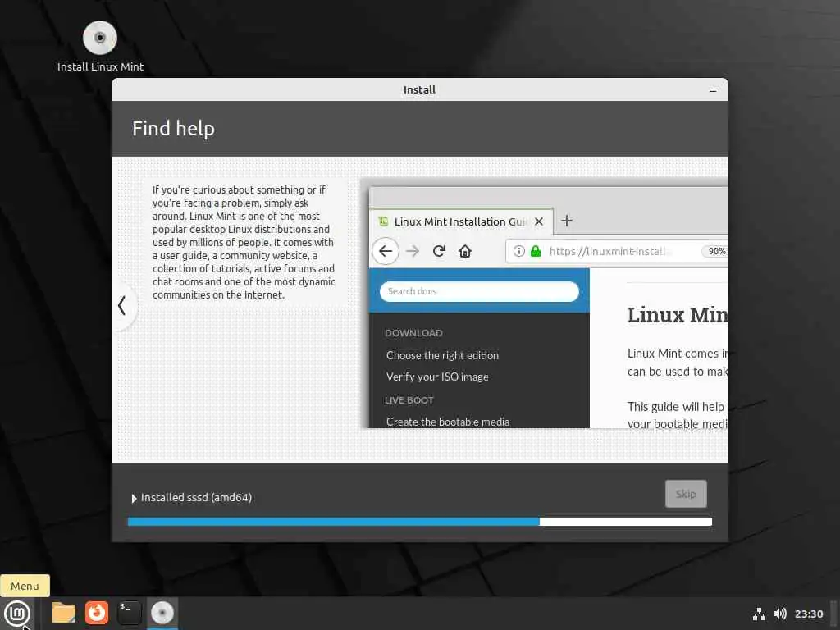
Task: Go to the previous slide using left chevron
Action: coord(122,306)
